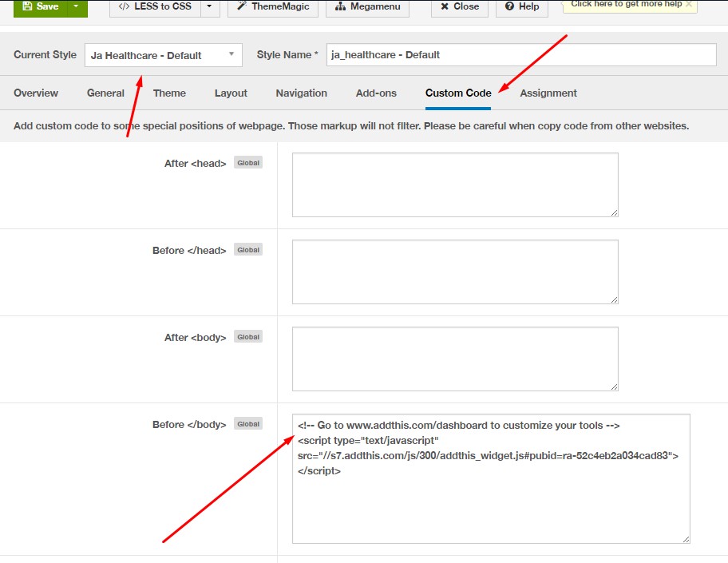Viewport: 728px width, 563px height.
Task: Open ThemeMagic
Action: [273, 7]
